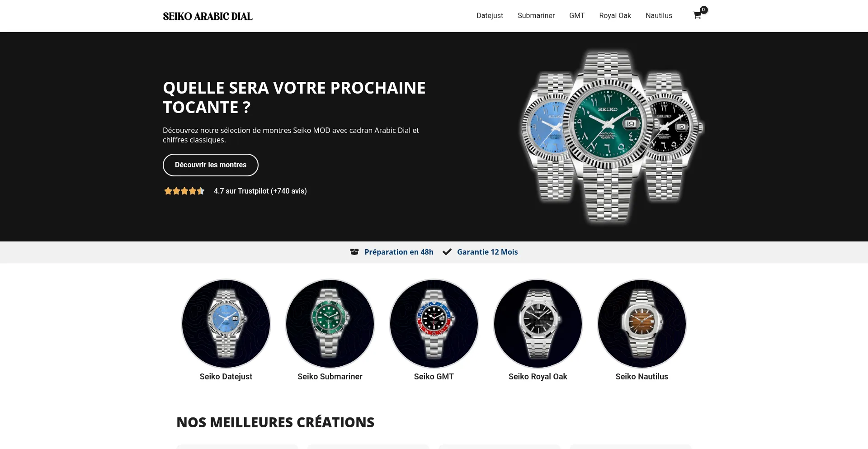Open the Nautilus navigation link
The height and width of the screenshot is (449, 868).
pyautogui.click(x=659, y=15)
